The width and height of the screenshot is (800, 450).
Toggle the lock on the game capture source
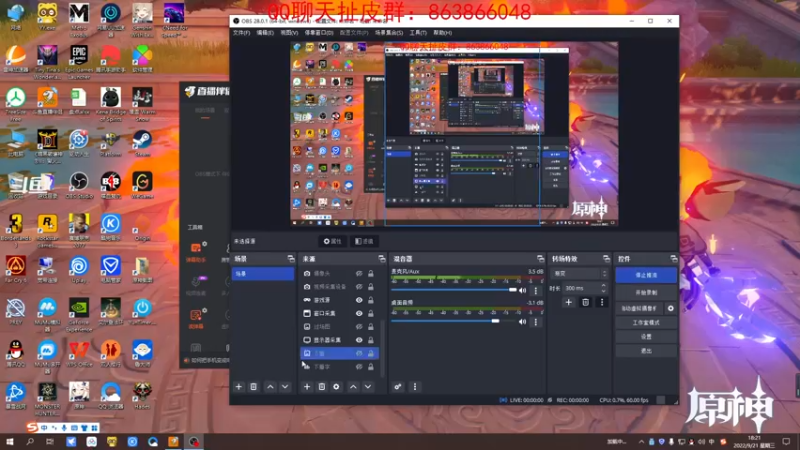coord(371,300)
